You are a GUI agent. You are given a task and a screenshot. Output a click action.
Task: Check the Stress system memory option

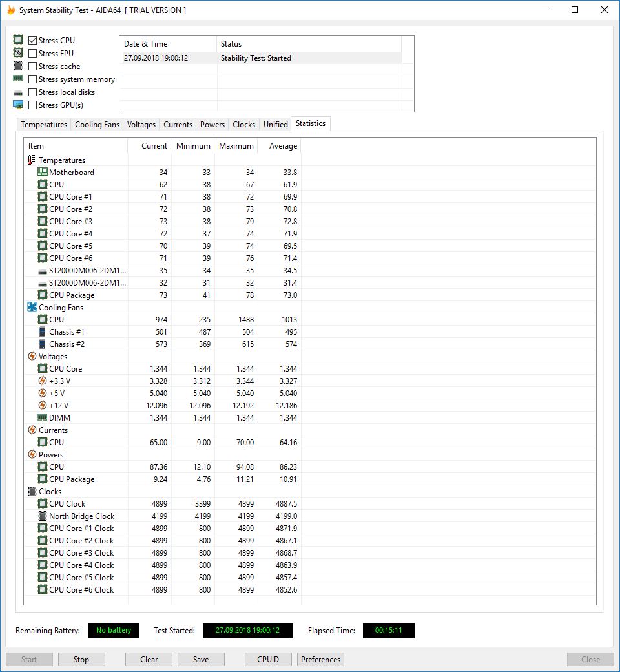click(32, 79)
